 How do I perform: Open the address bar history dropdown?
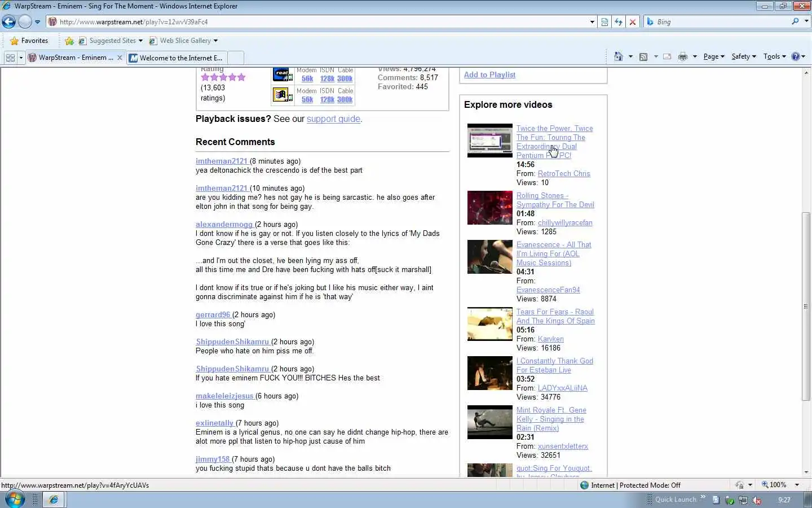pos(592,22)
